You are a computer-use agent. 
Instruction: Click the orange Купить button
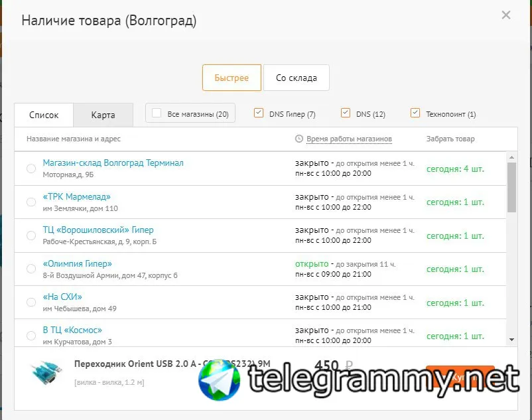pyautogui.click(x=460, y=377)
